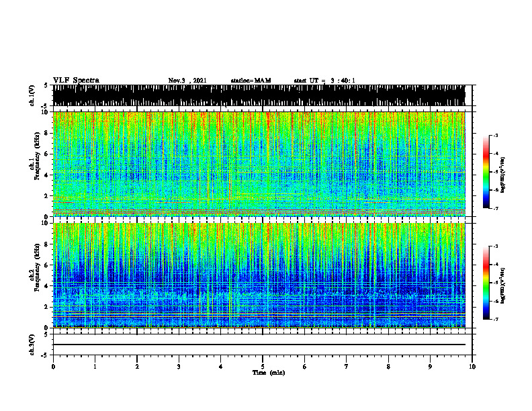Click the ch.1 color bar log(PSD) unit label
Image resolution: width=532 pixels, height=411 pixels.
click(503, 175)
